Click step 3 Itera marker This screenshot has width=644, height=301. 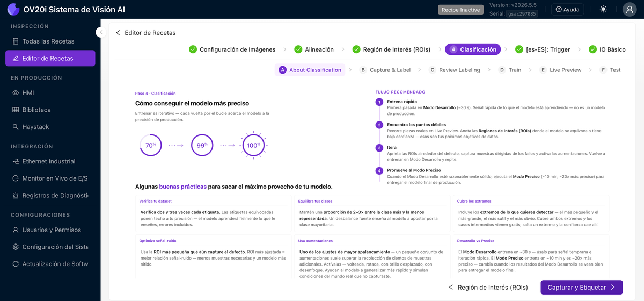(x=379, y=148)
